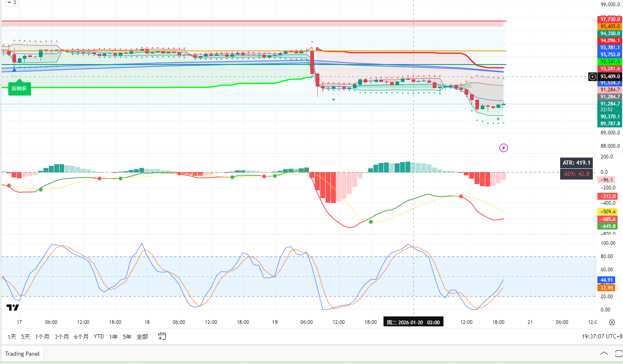Viewport: 623px width, 364px height.
Task: Click the chart settings hexagon gear icon
Action: coord(612,322)
